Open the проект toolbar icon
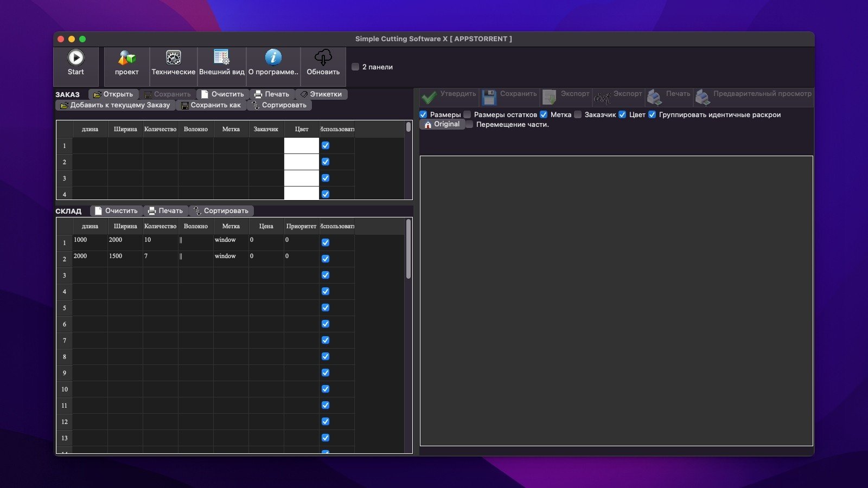 pyautogui.click(x=126, y=58)
